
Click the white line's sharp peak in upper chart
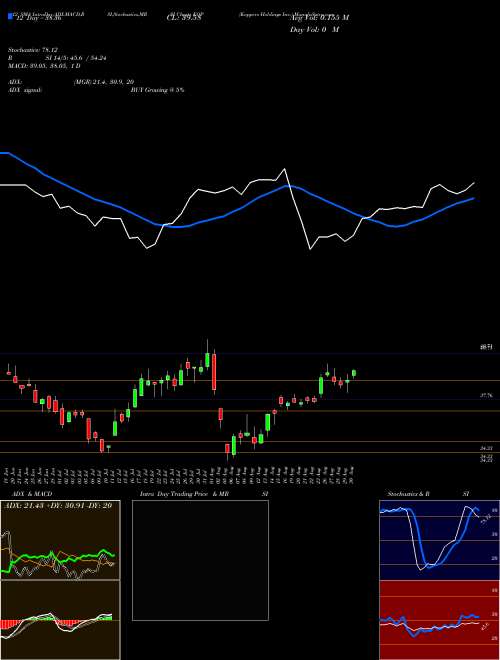click(x=285, y=169)
